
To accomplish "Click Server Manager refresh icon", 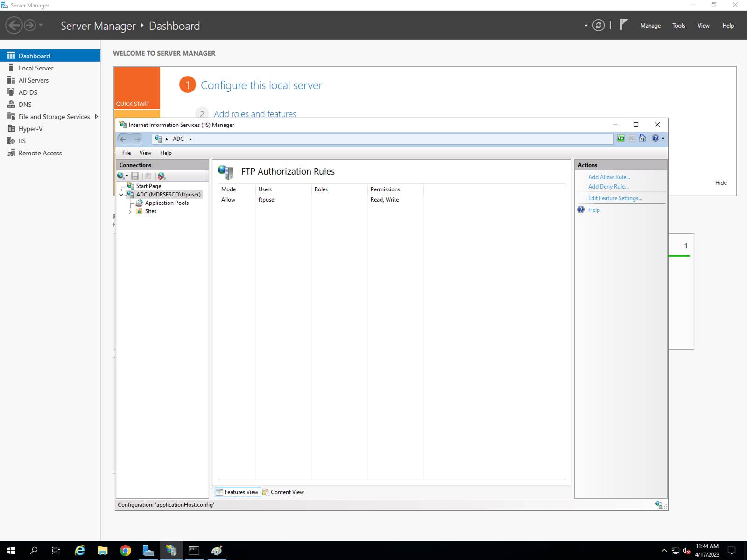I will (599, 25).
